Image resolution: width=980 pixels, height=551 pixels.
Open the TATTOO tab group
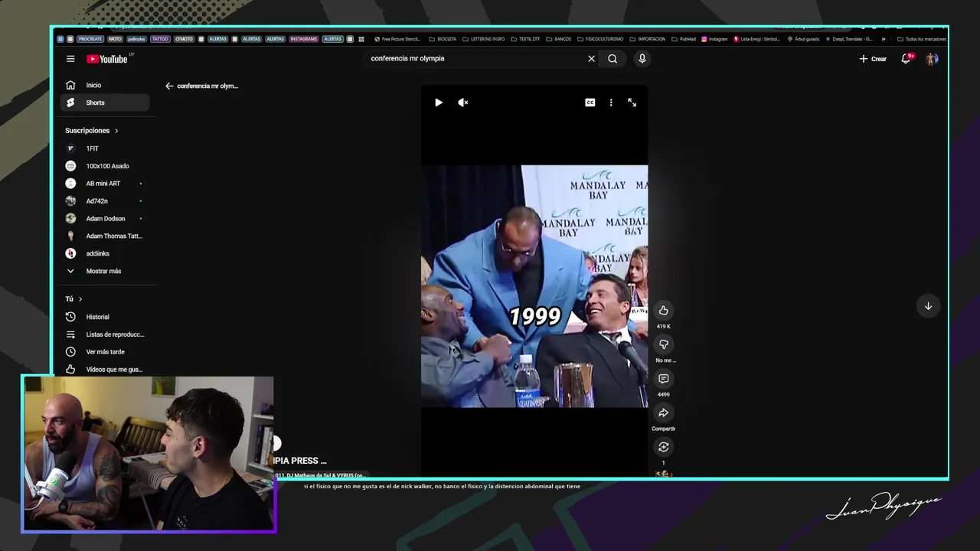point(160,39)
